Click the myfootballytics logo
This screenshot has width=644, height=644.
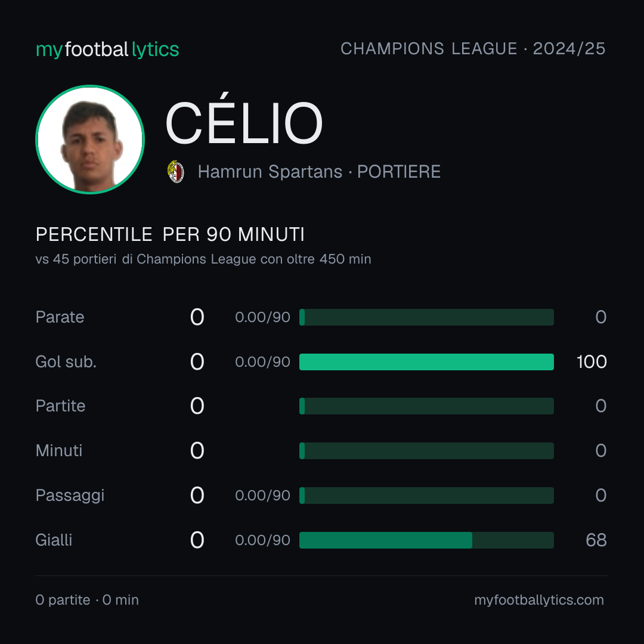pyautogui.click(x=107, y=49)
